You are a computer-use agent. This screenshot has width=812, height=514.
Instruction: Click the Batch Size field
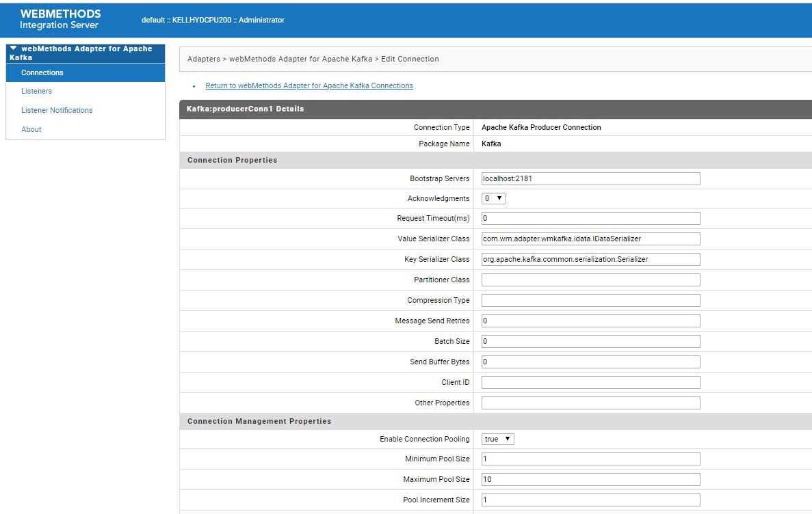tap(590, 342)
